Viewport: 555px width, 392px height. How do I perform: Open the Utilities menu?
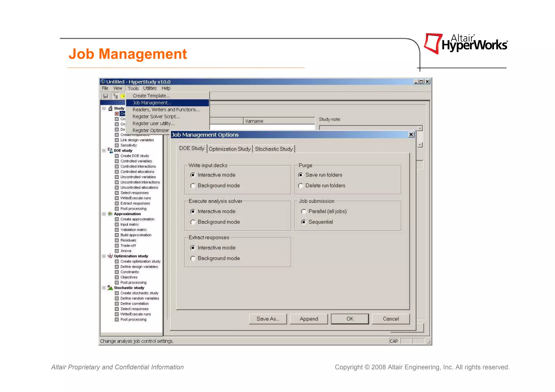click(150, 88)
